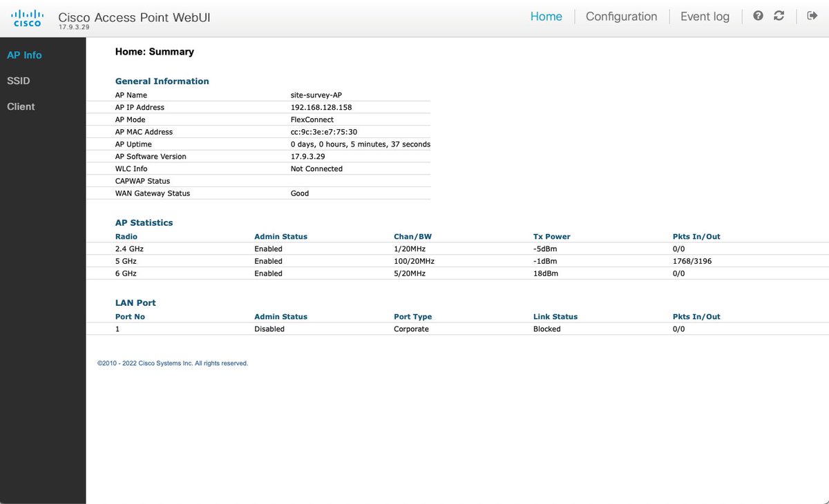Screen dimensions: 829x504
Task: Click the Link Status column header
Action: tap(555, 316)
